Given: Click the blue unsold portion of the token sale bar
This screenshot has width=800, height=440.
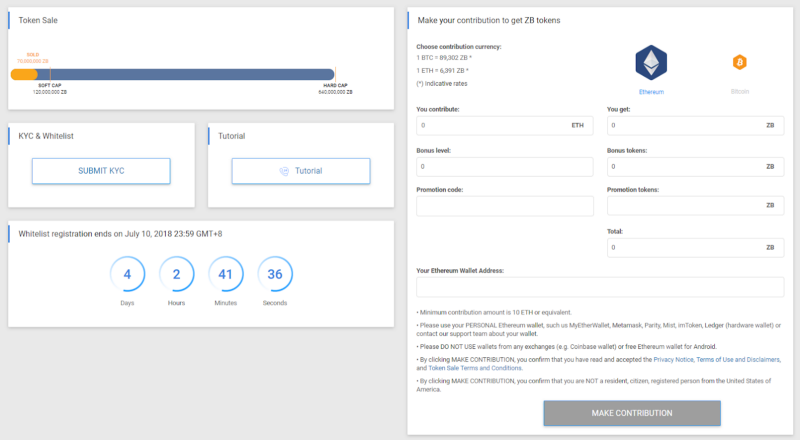Looking at the screenshot, I should click(x=186, y=75).
